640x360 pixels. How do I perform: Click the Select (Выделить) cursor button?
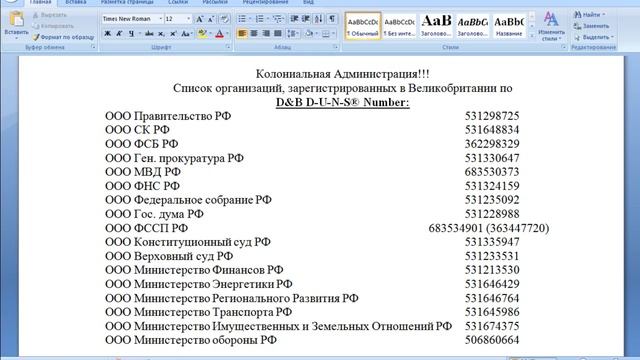tap(593, 37)
